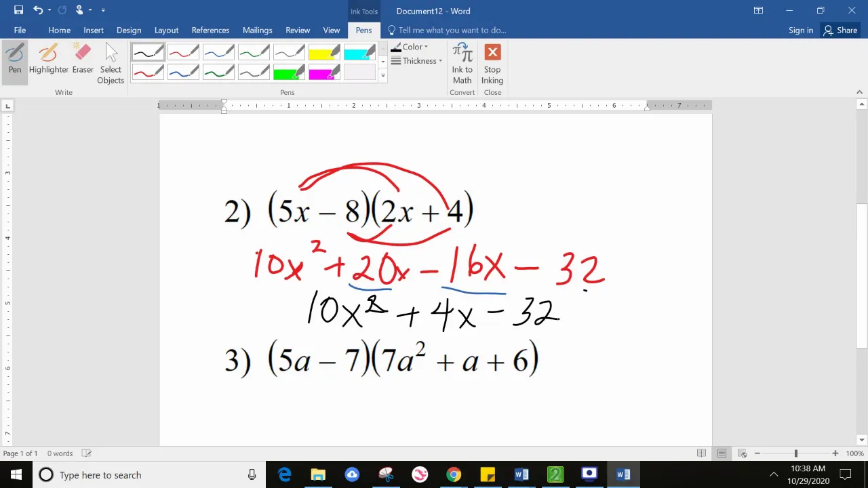The width and height of the screenshot is (868, 488).
Task: Open the Undo history dropdown arrow
Action: click(x=50, y=10)
